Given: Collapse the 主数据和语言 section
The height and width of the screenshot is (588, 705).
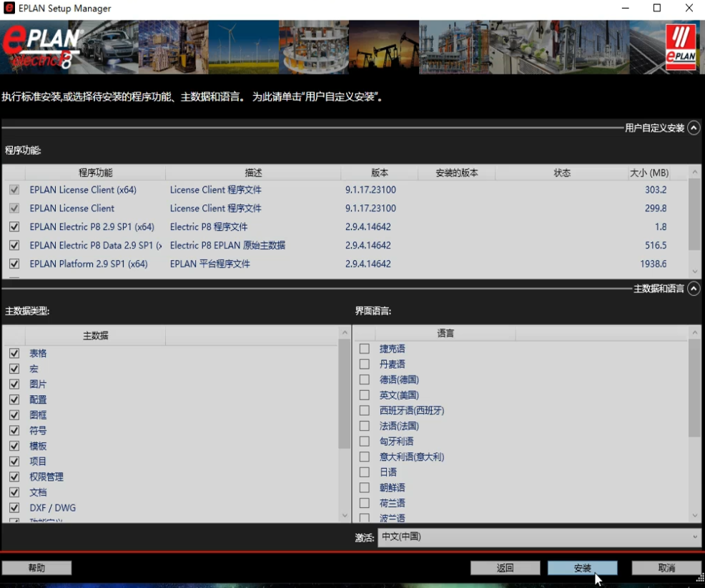Looking at the screenshot, I should pyautogui.click(x=692, y=289).
